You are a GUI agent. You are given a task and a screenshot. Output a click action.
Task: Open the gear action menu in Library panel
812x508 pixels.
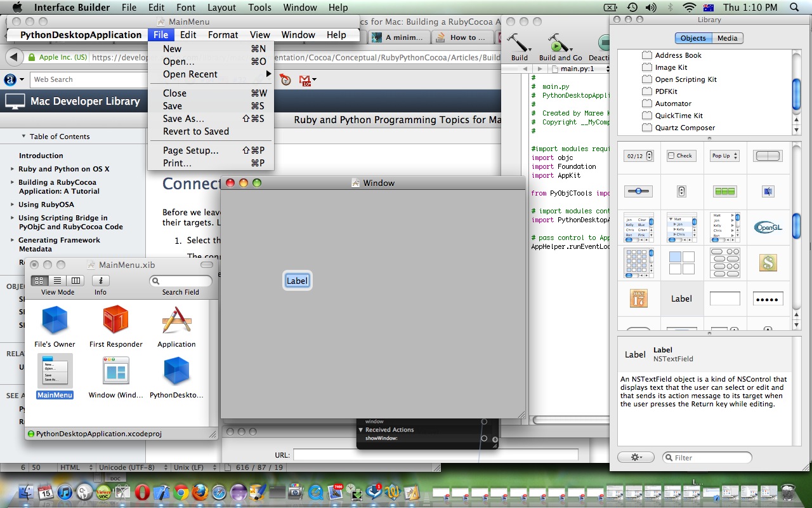(x=636, y=457)
